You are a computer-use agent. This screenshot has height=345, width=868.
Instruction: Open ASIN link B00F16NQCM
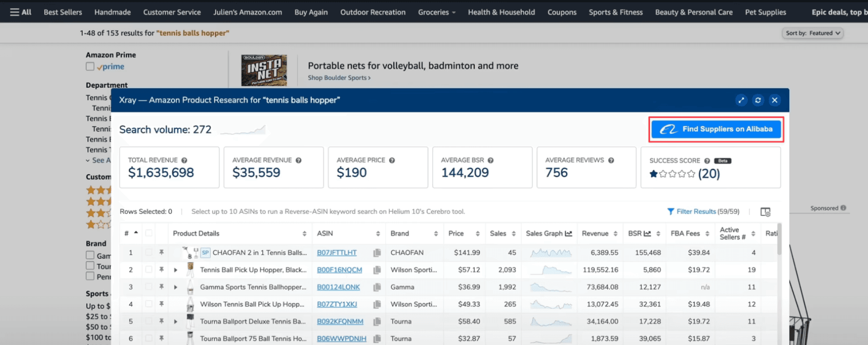[340, 270]
